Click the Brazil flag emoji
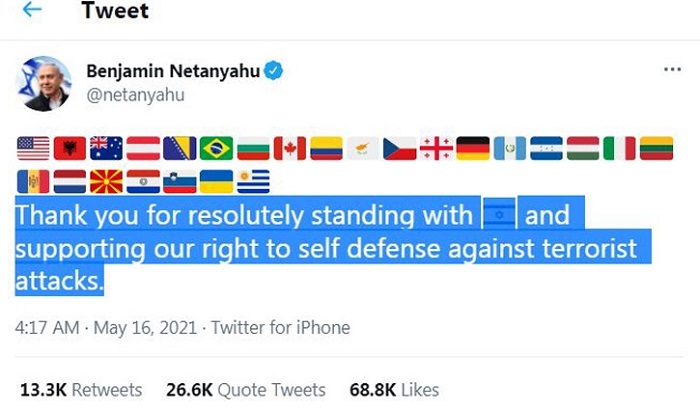The height and width of the screenshot is (410, 700). tap(216, 148)
